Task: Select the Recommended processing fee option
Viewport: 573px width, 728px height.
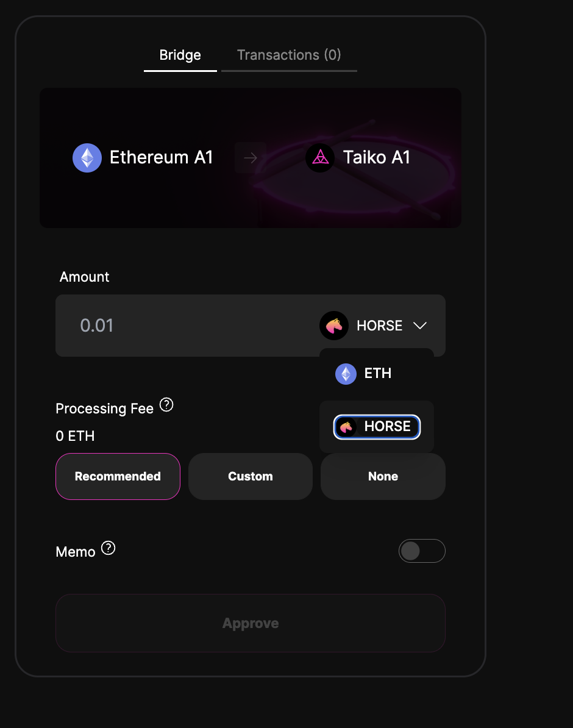Action: 118,476
